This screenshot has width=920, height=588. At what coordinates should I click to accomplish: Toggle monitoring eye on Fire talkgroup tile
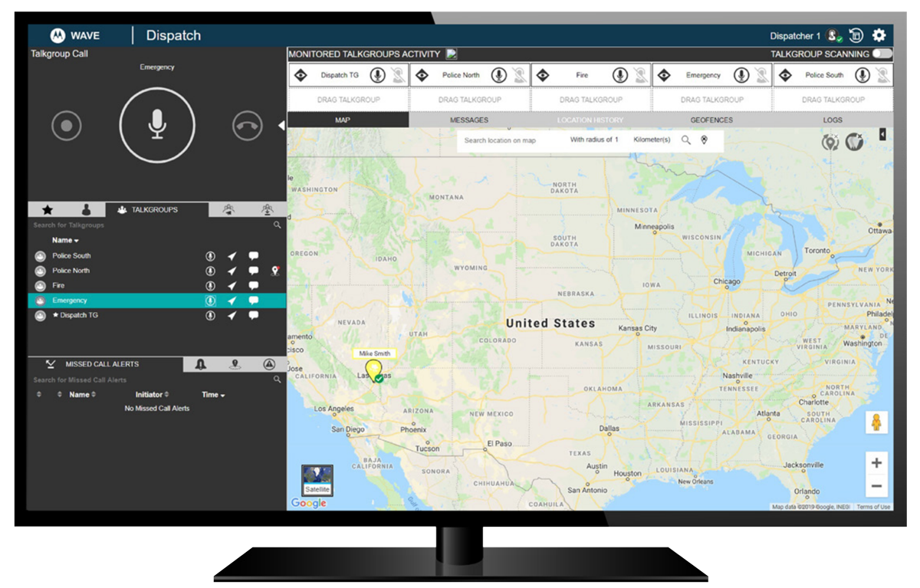tap(544, 75)
